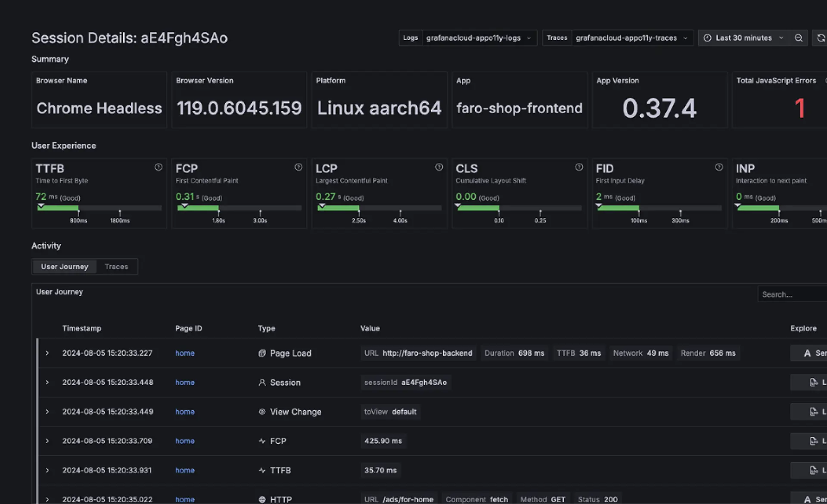
Task: Expand the Page Load journey row
Action: [x=47, y=353]
